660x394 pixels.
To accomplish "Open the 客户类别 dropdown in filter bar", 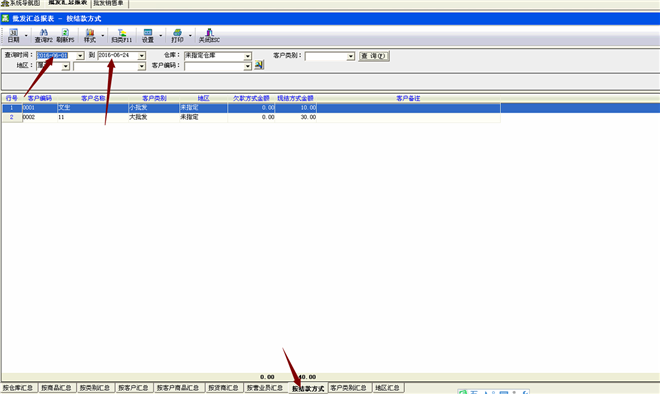I will (x=351, y=56).
